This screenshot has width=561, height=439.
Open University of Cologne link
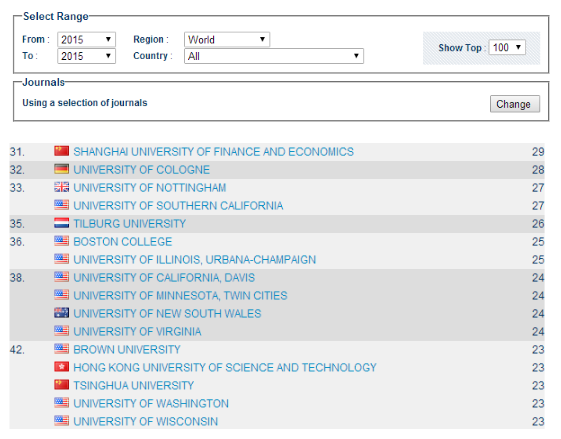click(141, 170)
